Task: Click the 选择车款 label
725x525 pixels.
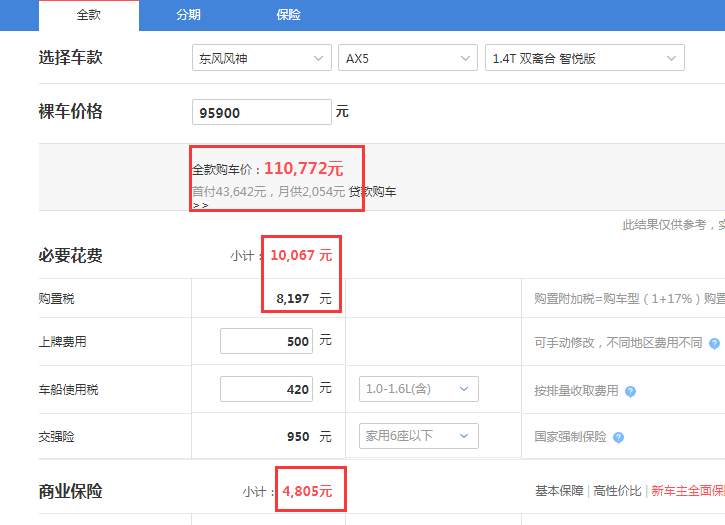Action: (x=70, y=58)
